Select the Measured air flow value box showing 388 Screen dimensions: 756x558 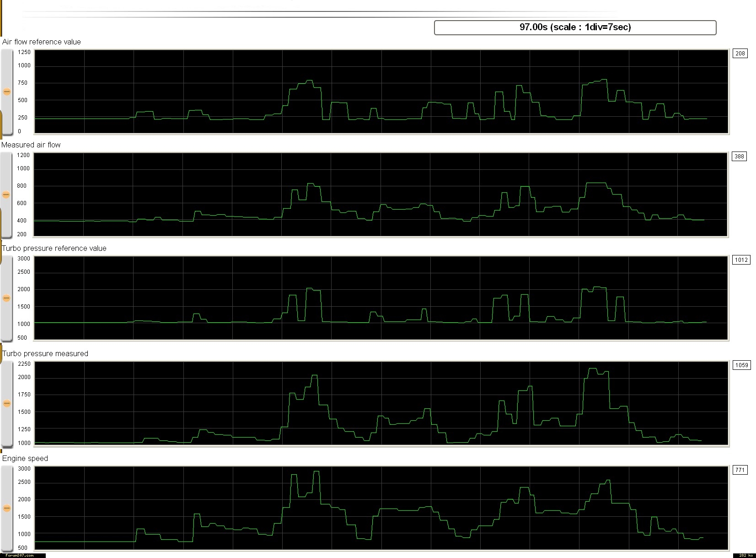click(x=739, y=157)
